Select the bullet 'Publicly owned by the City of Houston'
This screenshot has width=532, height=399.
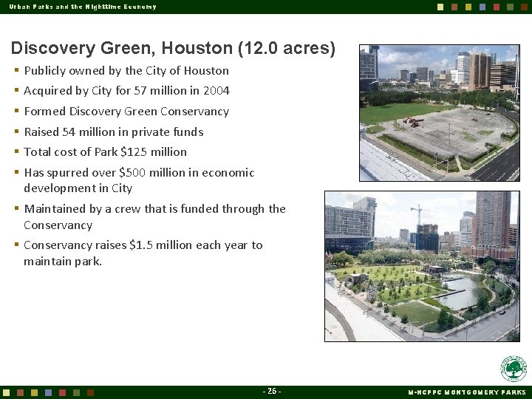(x=126, y=71)
